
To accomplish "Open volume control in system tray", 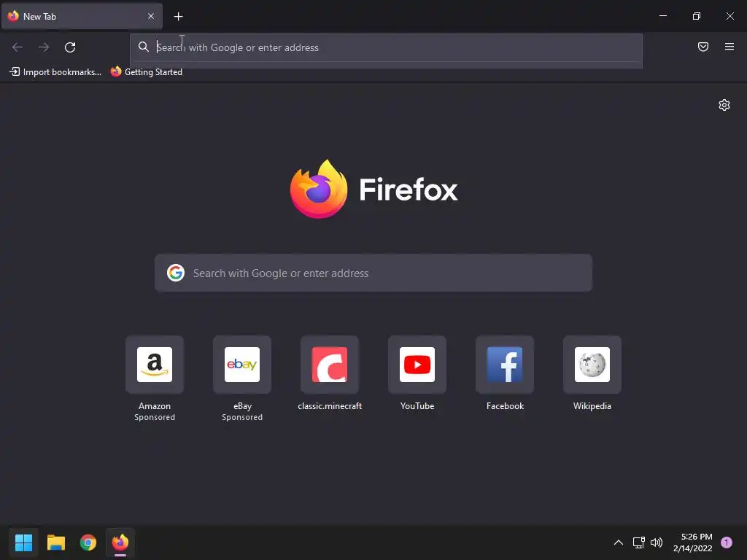I will pyautogui.click(x=657, y=542).
